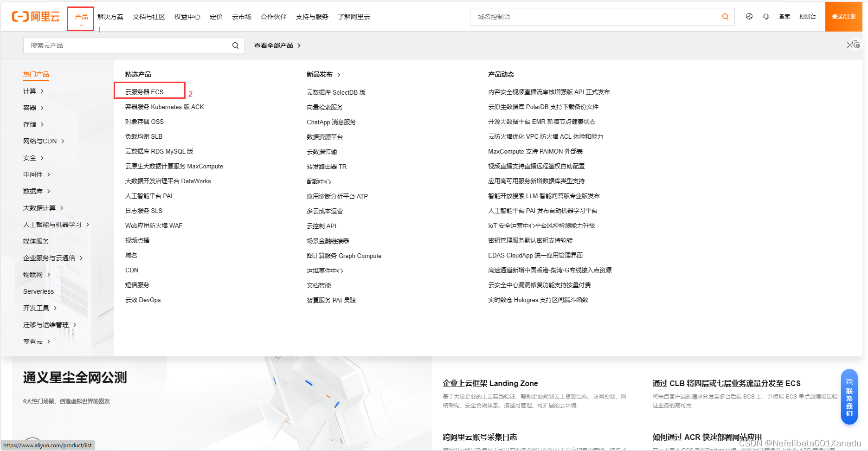
Task: Click the magnifier in 搜索云产品 box
Action: 235,45
